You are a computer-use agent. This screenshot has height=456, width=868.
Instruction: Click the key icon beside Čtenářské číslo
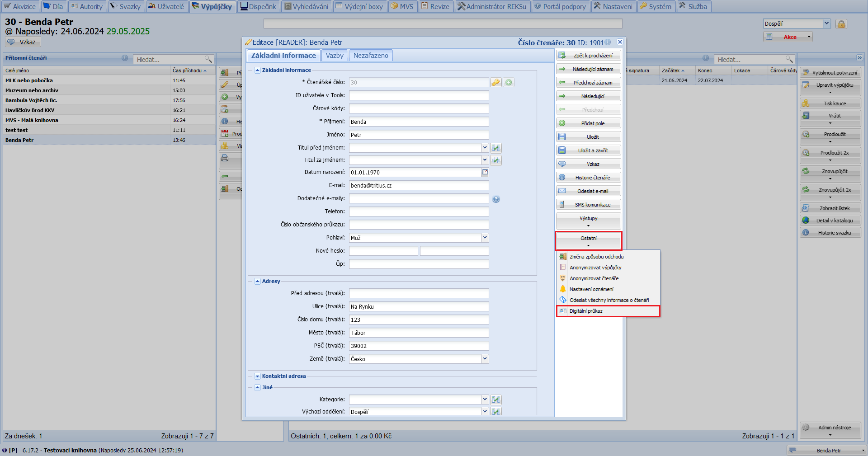pyautogui.click(x=496, y=82)
